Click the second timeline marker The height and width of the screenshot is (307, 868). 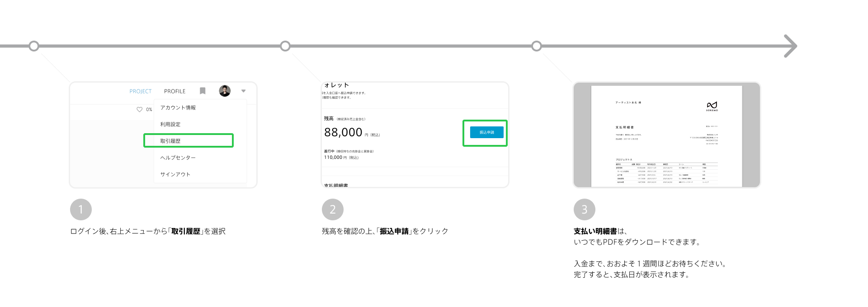285,46
